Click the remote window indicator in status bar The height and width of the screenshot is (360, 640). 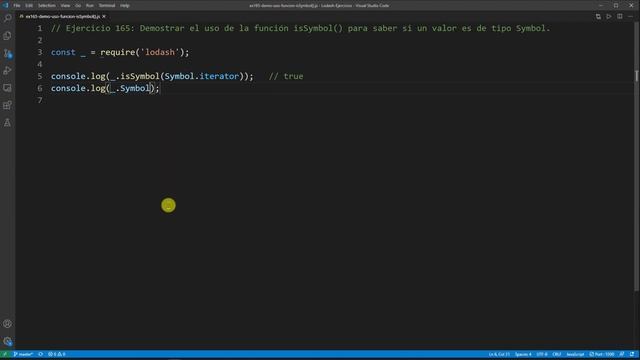pyautogui.click(x=4, y=354)
